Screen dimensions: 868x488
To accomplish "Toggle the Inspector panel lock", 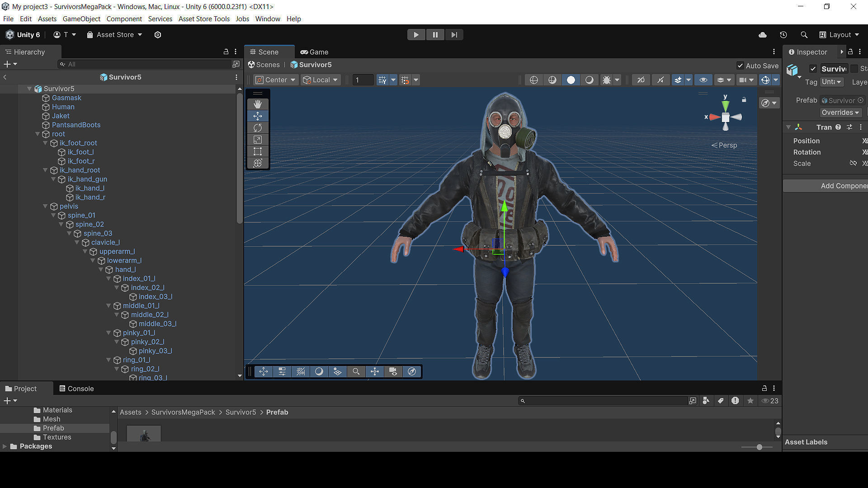I will 850,52.
